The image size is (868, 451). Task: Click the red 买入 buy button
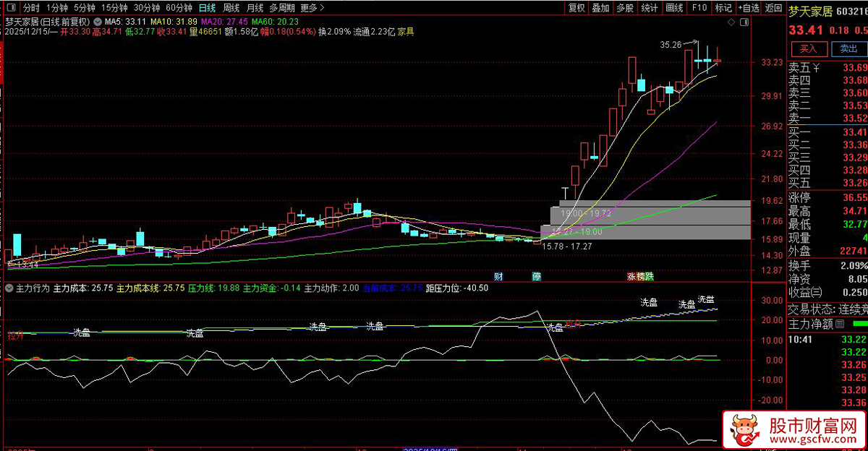click(809, 49)
